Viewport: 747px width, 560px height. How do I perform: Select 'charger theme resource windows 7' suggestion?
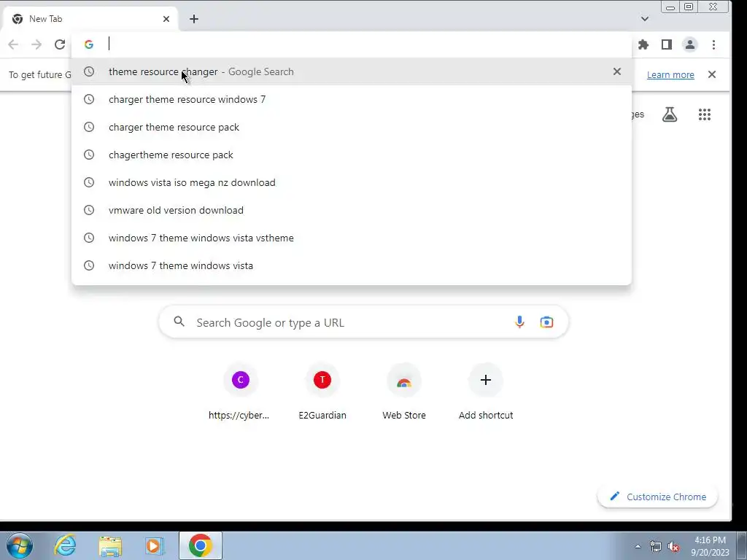click(x=352, y=99)
